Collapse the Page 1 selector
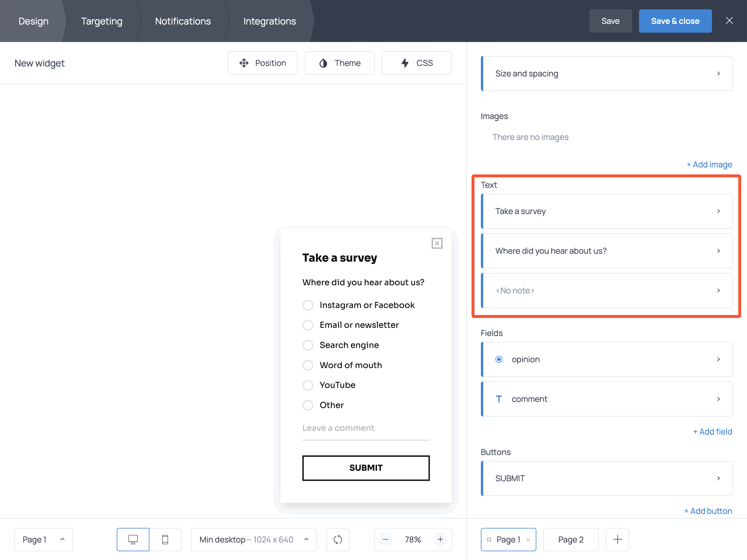The width and height of the screenshot is (747, 560). (62, 539)
